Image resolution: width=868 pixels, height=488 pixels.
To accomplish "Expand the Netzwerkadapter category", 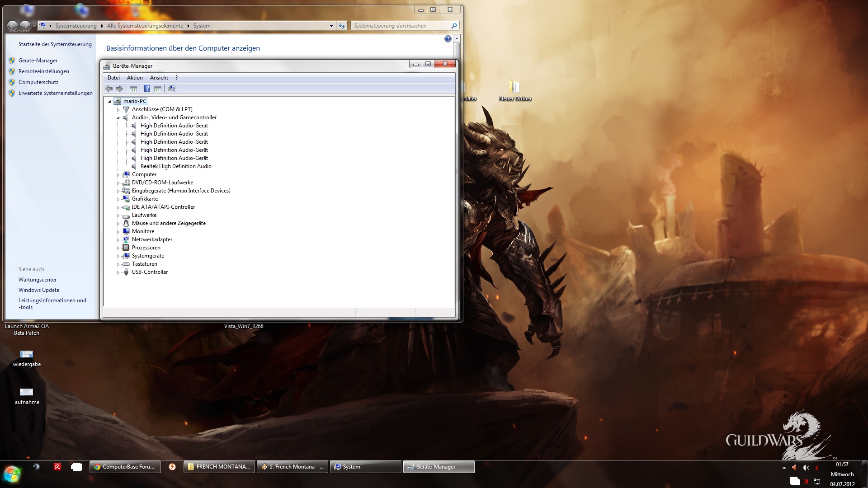I will tap(118, 240).
